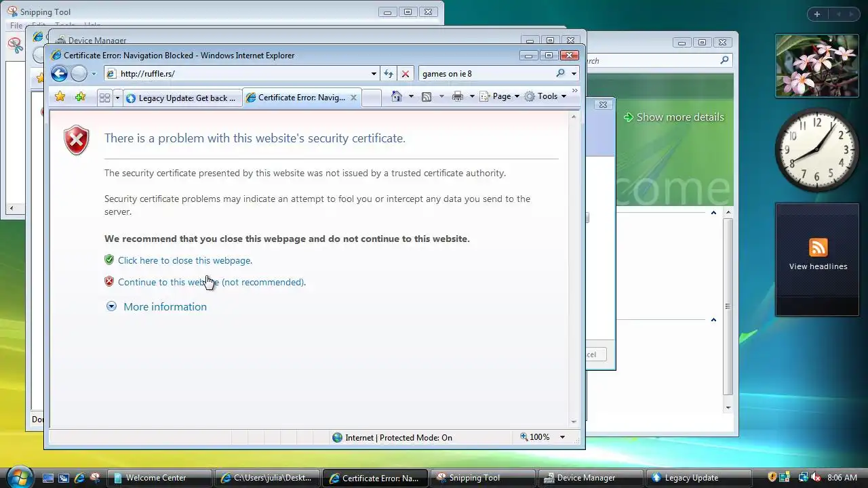This screenshot has height=488, width=868.
Task: Open File menu in Snipping Tool
Action: coord(16,26)
